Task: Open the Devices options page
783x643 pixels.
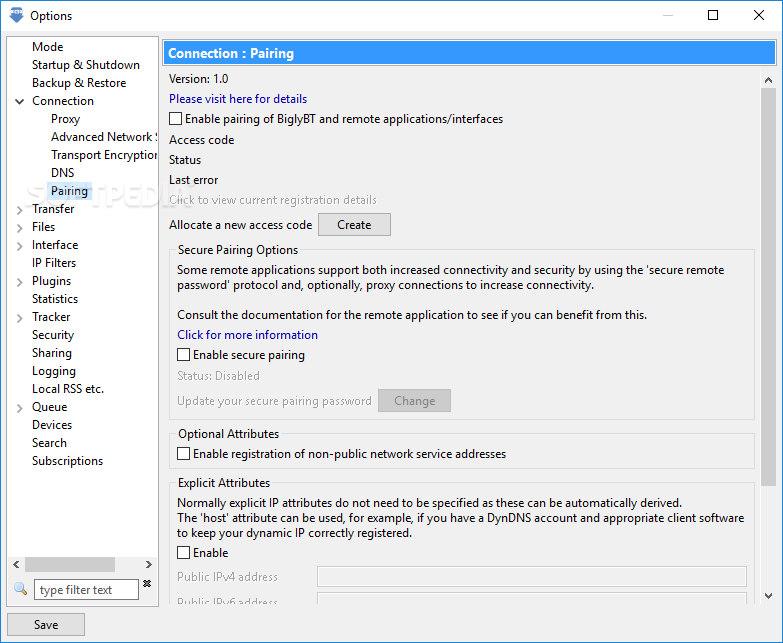Action: (x=52, y=425)
